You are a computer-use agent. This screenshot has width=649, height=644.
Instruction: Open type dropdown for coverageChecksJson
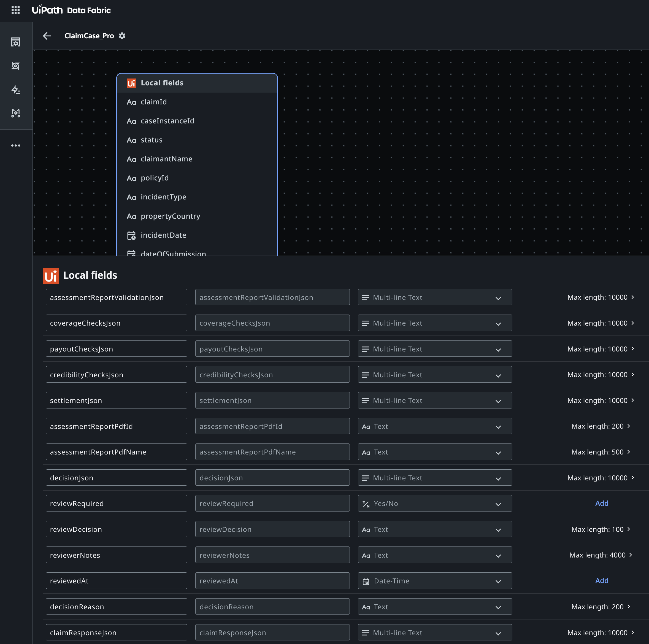coord(435,323)
